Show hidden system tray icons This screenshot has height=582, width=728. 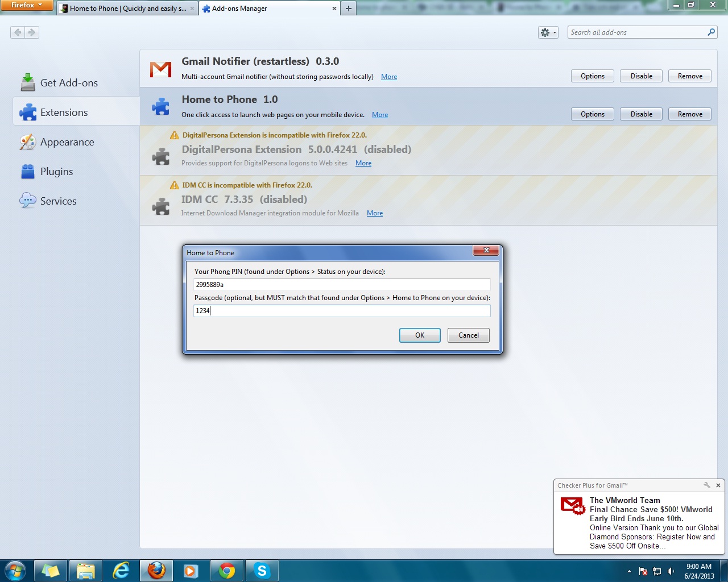coord(629,571)
